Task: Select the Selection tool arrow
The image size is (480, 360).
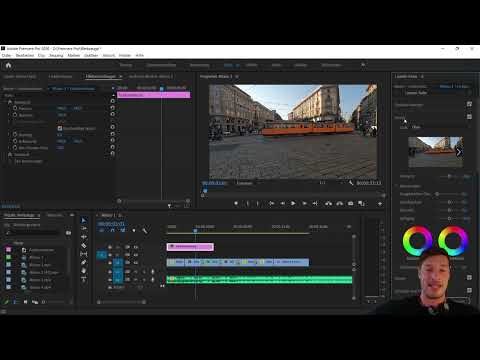Action: point(84,220)
